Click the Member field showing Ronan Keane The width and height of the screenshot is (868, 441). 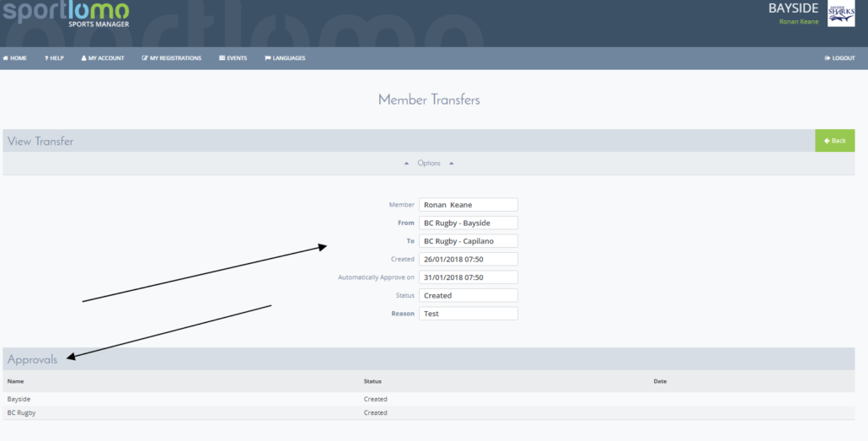469,205
